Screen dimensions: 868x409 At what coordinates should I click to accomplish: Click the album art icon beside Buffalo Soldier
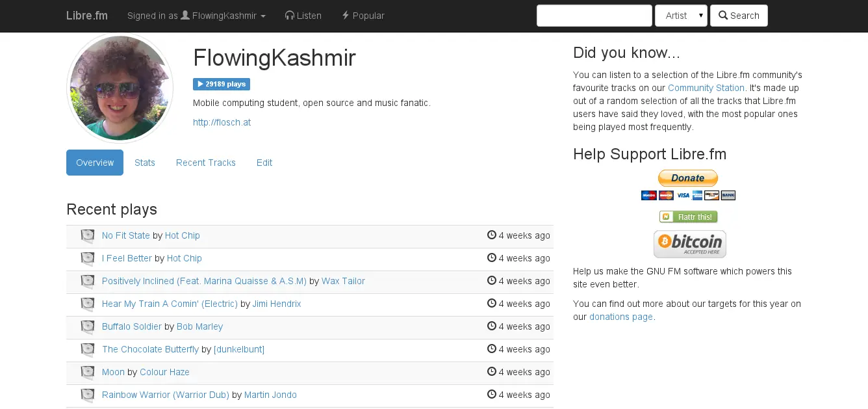[88, 327]
